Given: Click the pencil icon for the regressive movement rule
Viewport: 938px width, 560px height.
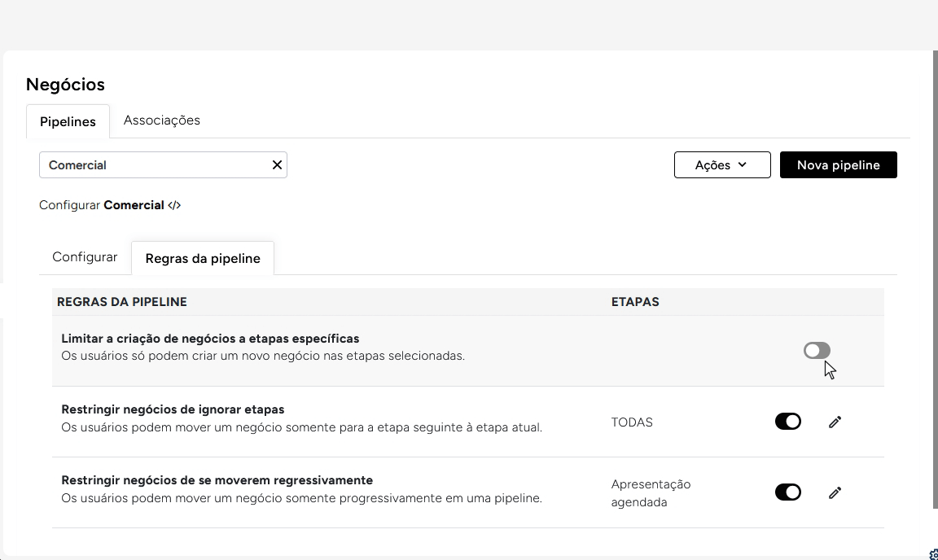Looking at the screenshot, I should click(x=835, y=492).
